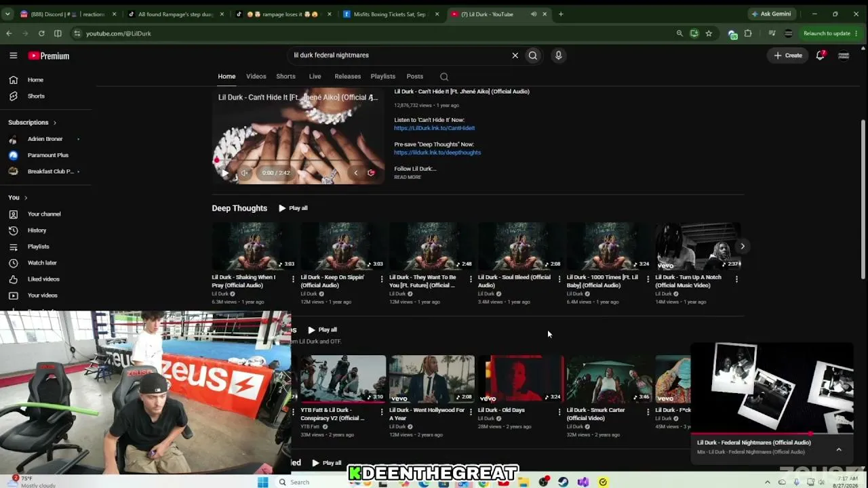Open options for Turn Up A Notch video

[737, 279]
